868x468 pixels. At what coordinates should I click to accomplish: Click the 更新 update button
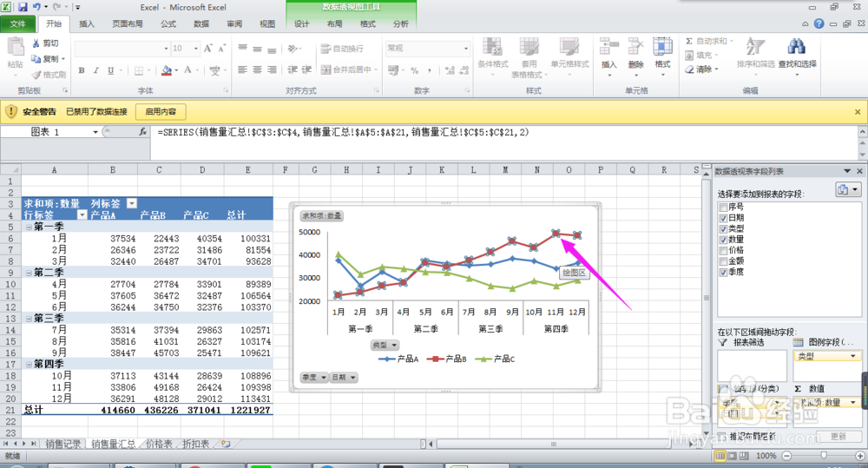pyautogui.click(x=838, y=437)
